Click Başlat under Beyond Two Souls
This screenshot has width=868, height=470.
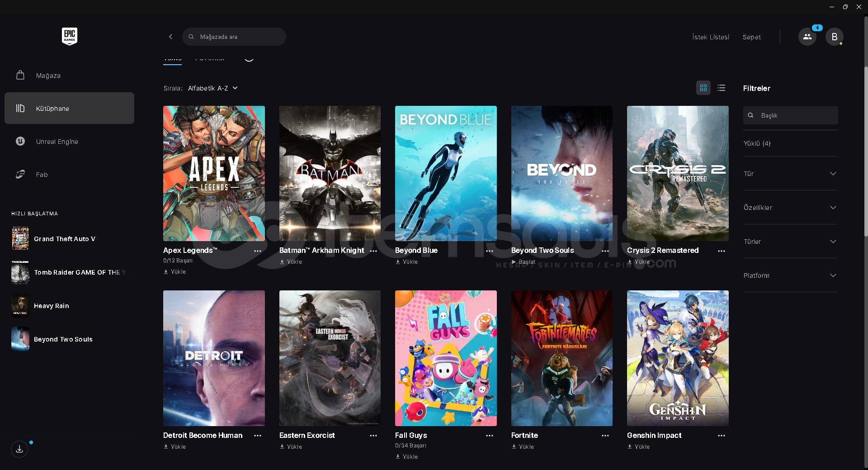click(524, 262)
